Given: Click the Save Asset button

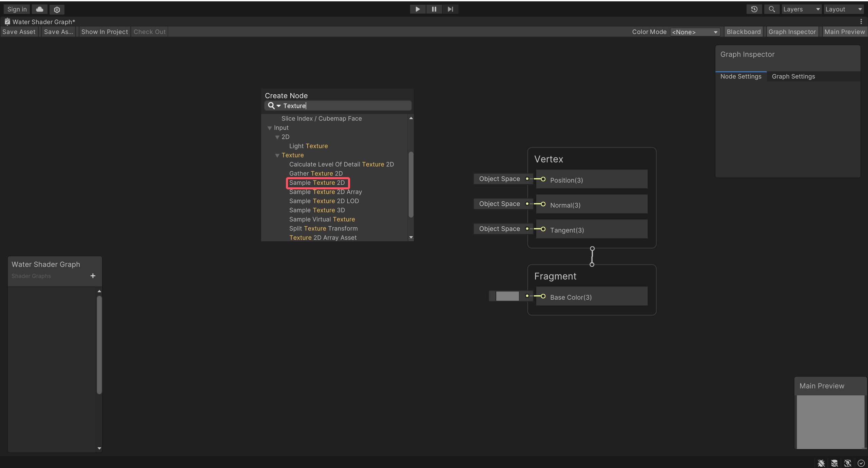Looking at the screenshot, I should pyautogui.click(x=19, y=32).
